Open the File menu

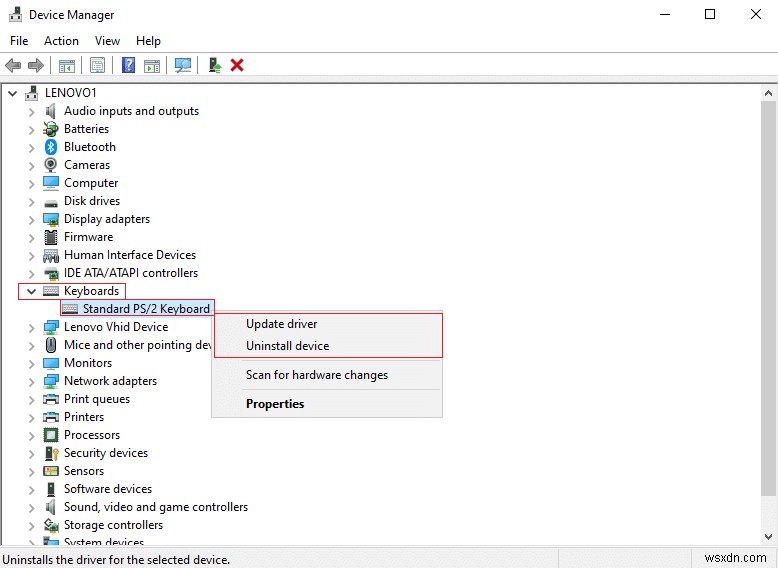(19, 41)
